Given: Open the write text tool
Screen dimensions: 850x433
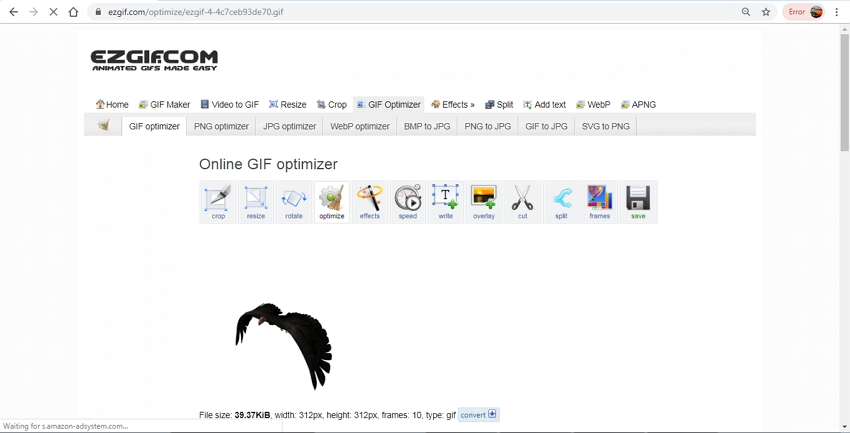Looking at the screenshot, I should [x=446, y=202].
